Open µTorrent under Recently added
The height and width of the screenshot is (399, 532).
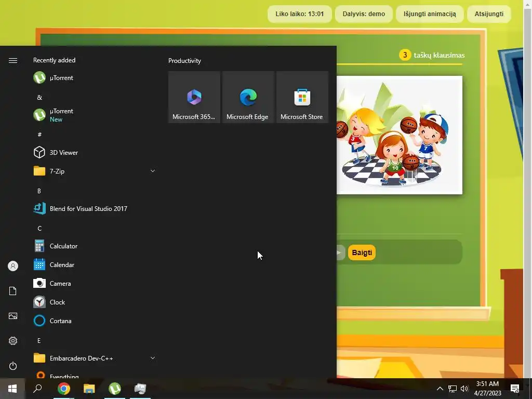pyautogui.click(x=95, y=78)
